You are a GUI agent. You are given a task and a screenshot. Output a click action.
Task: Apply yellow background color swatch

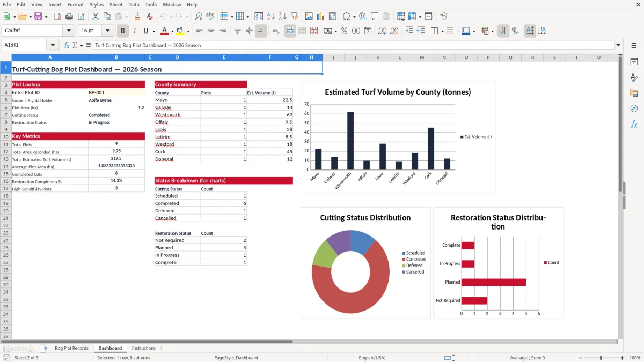[x=180, y=31]
